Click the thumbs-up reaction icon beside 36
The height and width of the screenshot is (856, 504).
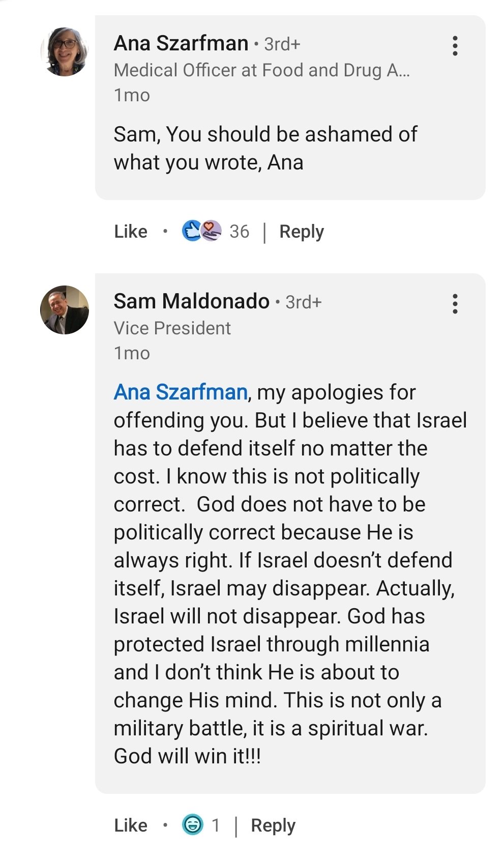click(x=192, y=231)
